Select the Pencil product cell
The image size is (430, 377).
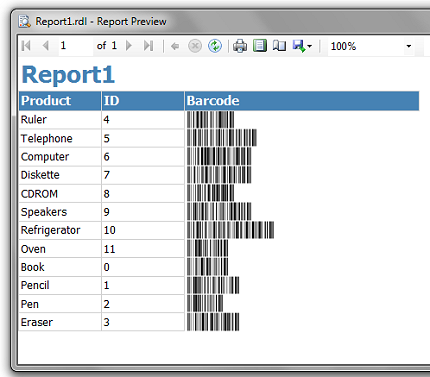60,286
